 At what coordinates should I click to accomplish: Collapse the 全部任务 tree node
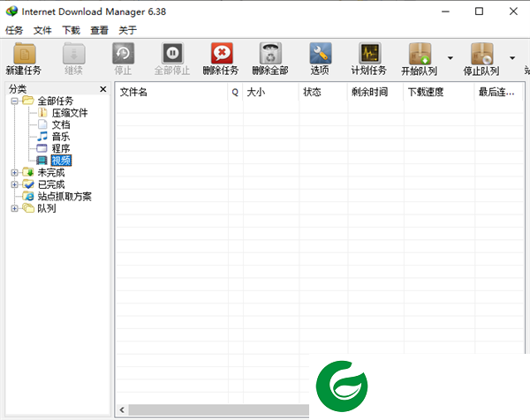coord(14,101)
